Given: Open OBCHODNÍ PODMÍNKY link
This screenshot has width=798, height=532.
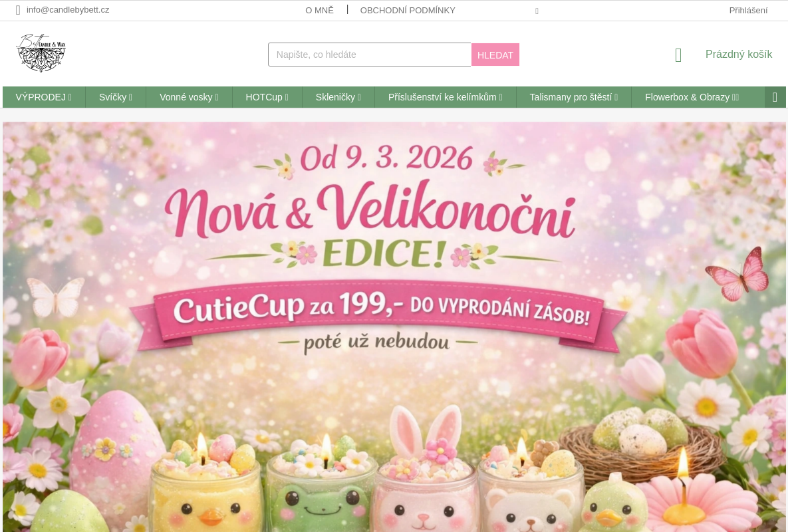Looking at the screenshot, I should coord(408,10).
